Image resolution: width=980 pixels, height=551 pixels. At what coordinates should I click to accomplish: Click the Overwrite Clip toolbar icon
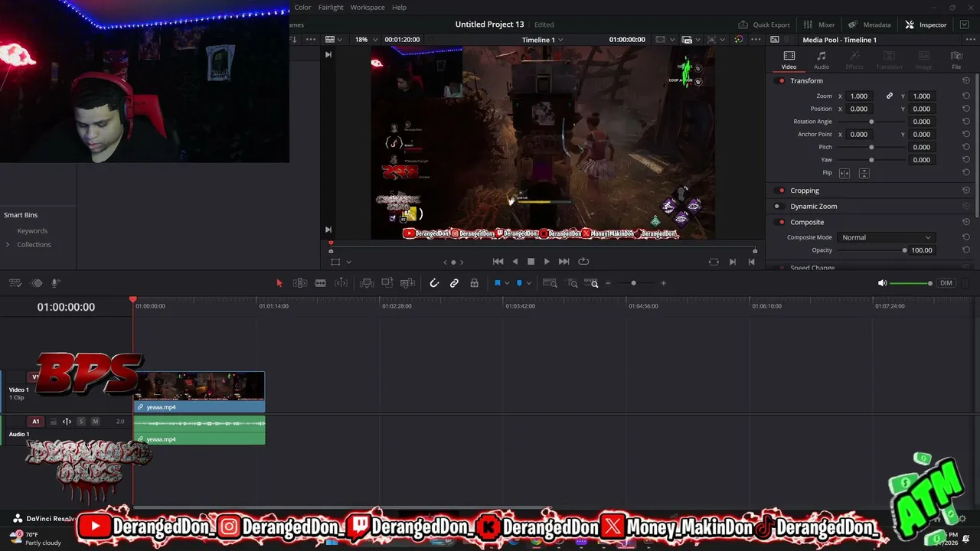pos(387,283)
